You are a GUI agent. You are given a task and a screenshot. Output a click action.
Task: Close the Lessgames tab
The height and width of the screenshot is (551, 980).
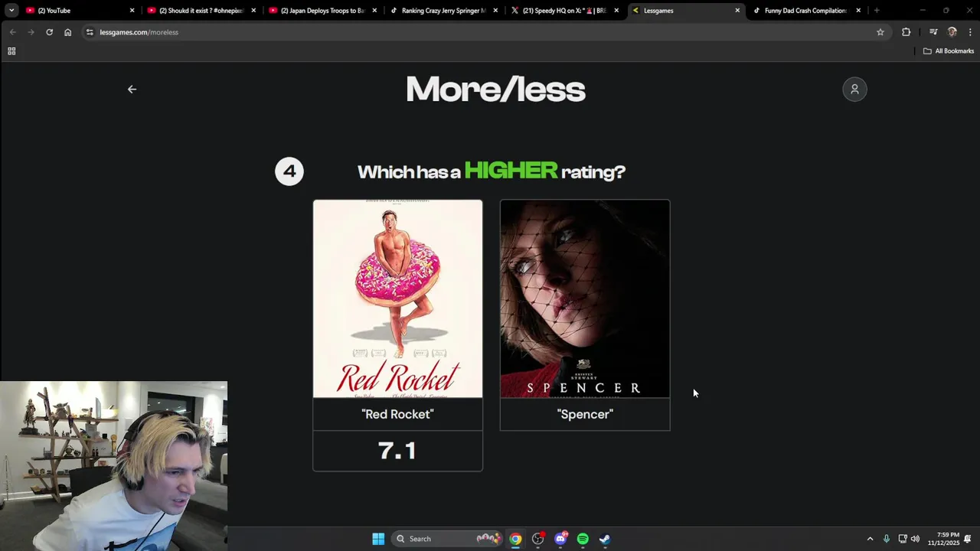click(737, 11)
